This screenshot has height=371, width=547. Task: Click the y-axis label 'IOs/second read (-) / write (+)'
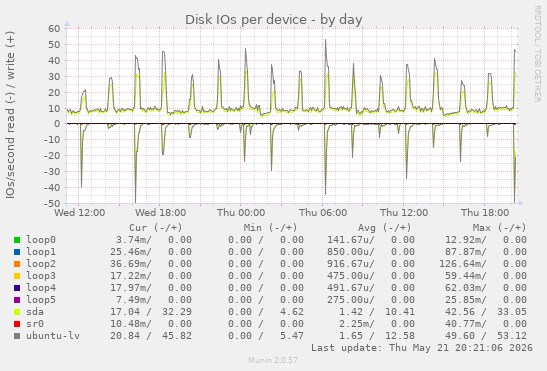coord(10,115)
